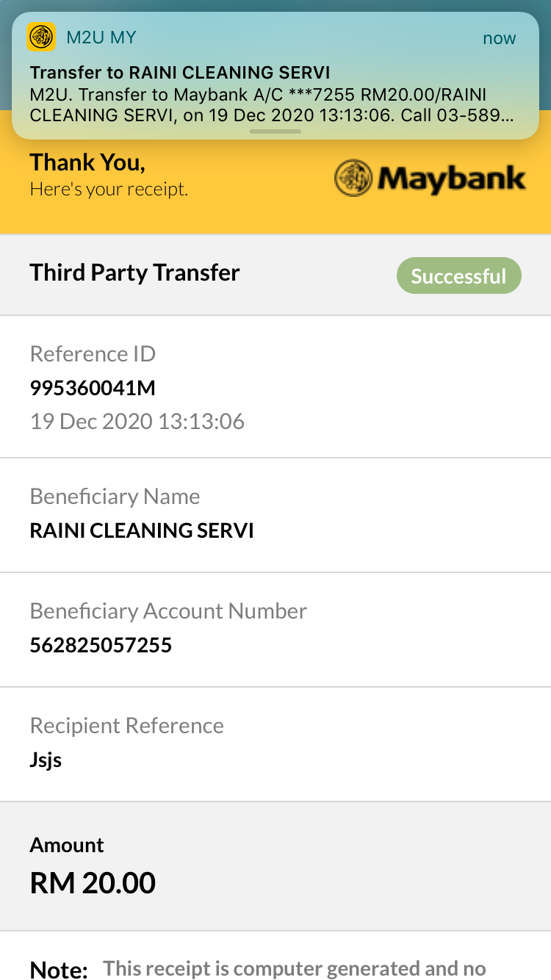Select the Reference ID 995360041M
The height and width of the screenshot is (980, 551).
pyautogui.click(x=93, y=388)
